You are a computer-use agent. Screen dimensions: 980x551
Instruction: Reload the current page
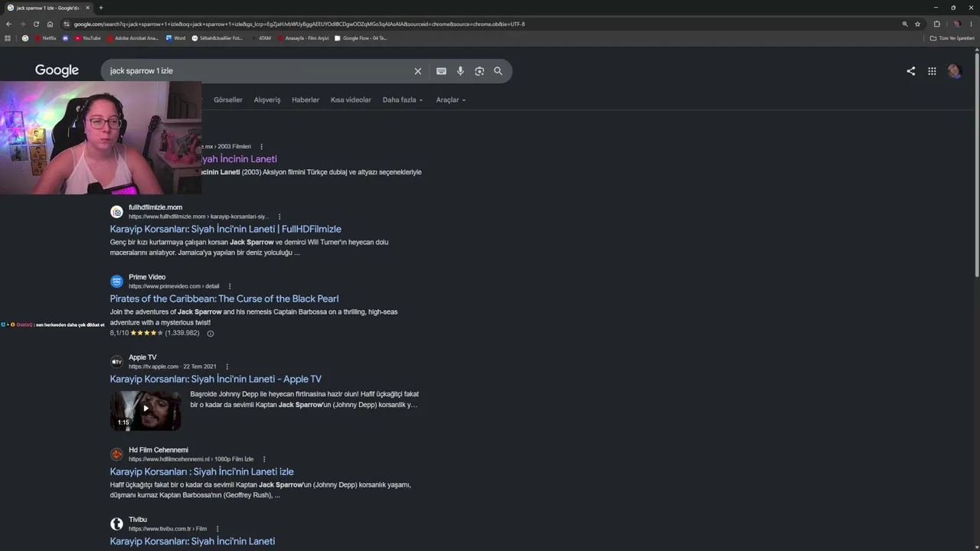coord(36,24)
